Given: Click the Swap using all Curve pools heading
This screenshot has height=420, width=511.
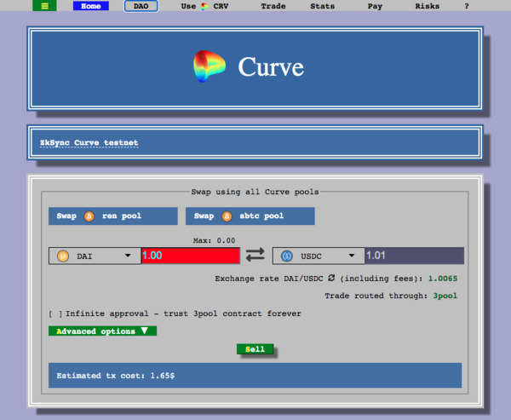Looking at the screenshot, I should coord(255,192).
